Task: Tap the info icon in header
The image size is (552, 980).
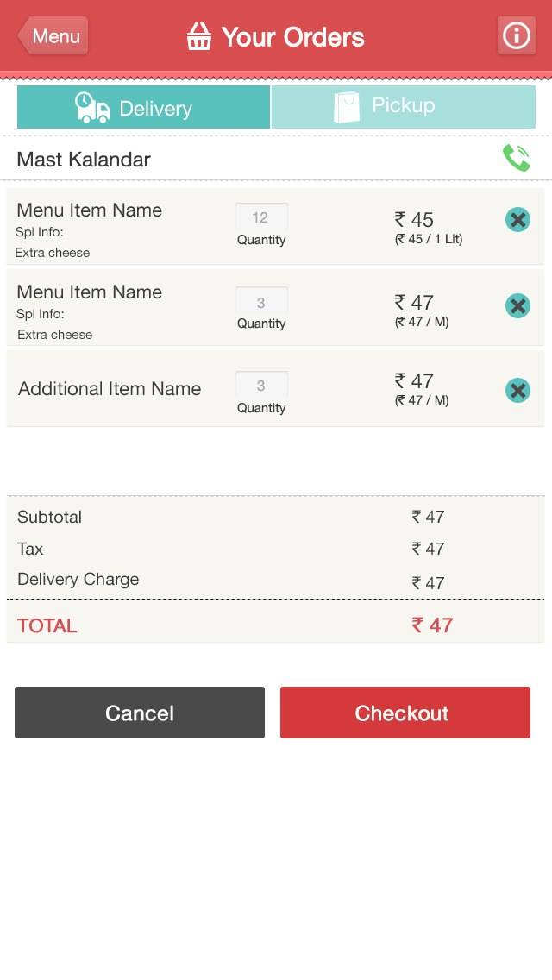Action: 516,36
